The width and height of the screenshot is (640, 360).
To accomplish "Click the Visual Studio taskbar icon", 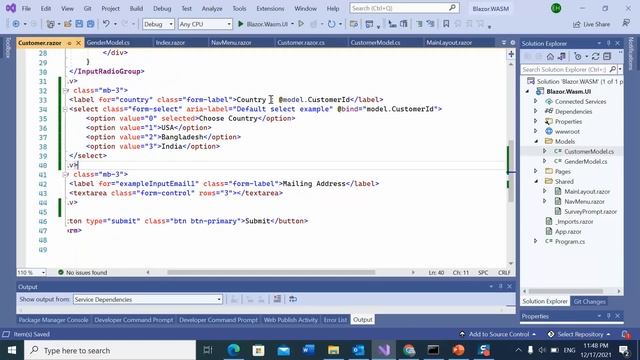I will [384, 350].
